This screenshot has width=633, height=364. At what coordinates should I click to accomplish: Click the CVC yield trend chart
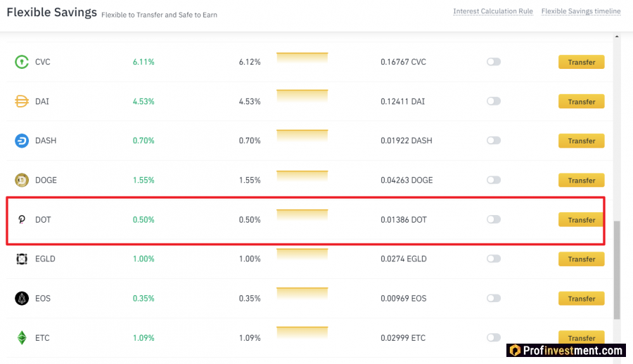(x=302, y=58)
